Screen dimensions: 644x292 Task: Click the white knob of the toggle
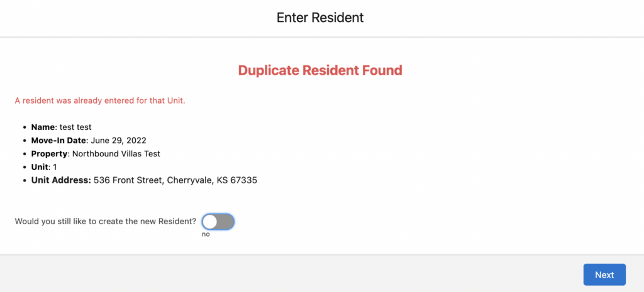pyautogui.click(x=210, y=222)
